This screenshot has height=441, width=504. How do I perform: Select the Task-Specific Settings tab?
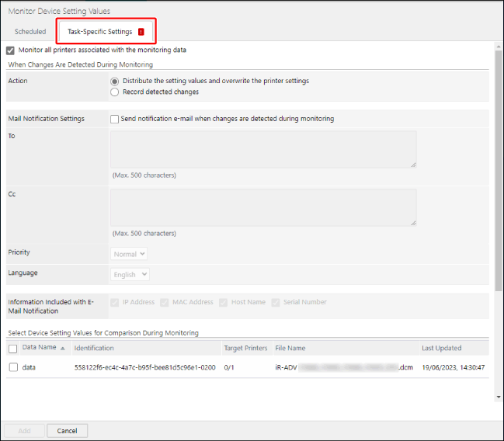(x=99, y=32)
